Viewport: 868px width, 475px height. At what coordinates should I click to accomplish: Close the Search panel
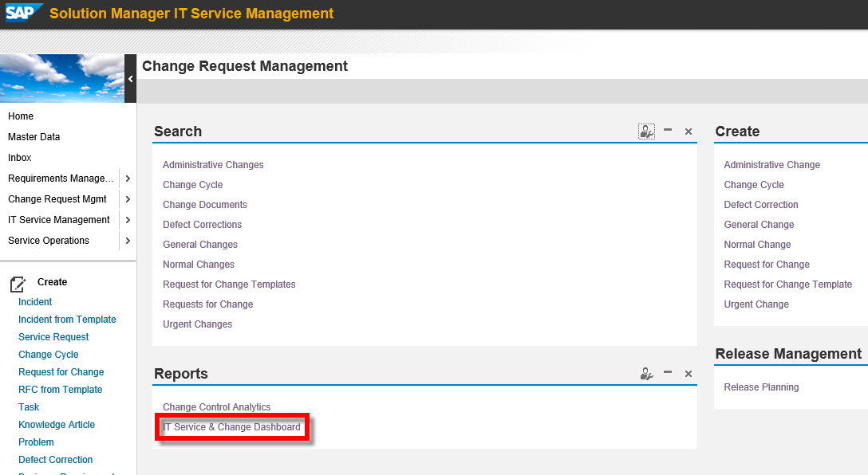click(x=688, y=132)
